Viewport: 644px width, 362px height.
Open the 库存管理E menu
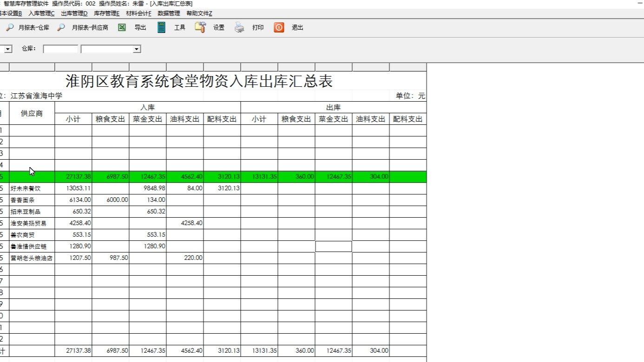[x=106, y=13]
